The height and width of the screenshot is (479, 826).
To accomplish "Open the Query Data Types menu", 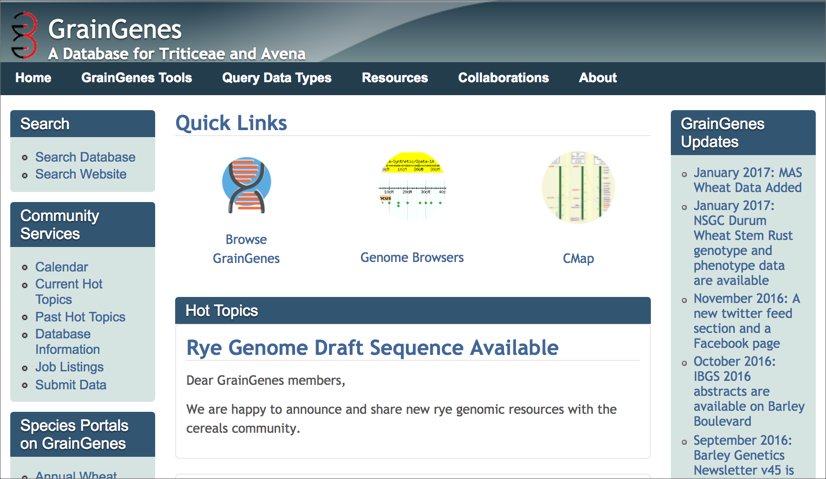I will click(277, 78).
